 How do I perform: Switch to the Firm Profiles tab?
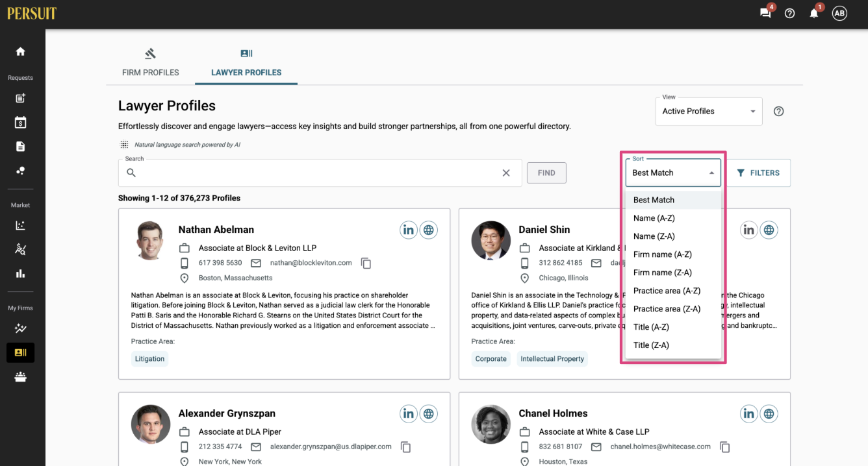coord(150,63)
